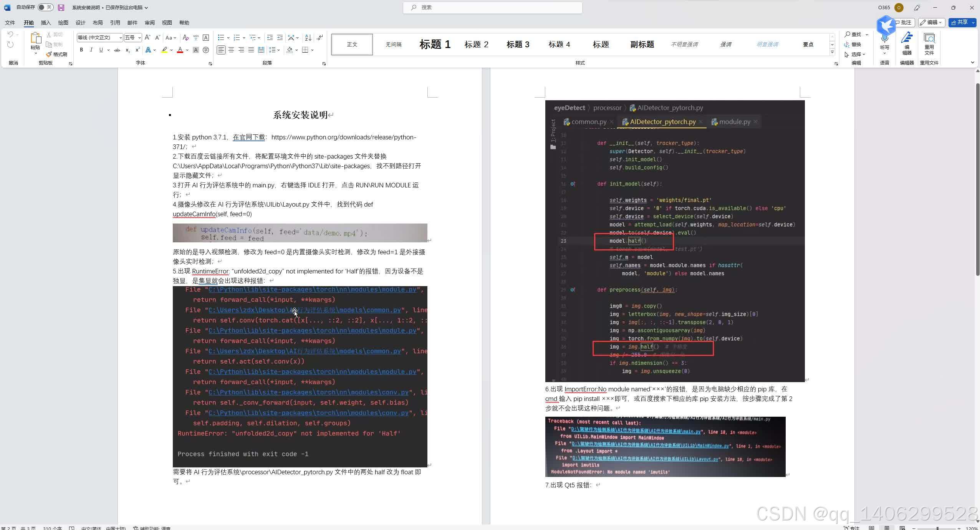Expand line spacing options dropdown
Viewport: 980px width, 530px height.
278,50
